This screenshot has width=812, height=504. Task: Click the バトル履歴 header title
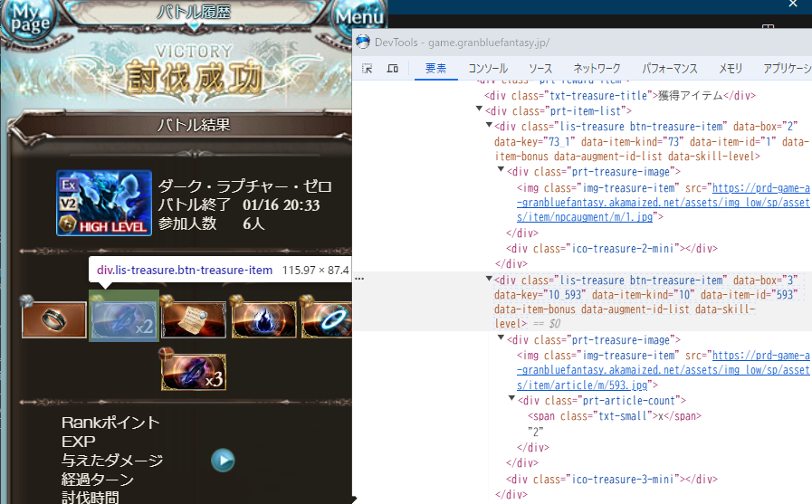click(194, 12)
